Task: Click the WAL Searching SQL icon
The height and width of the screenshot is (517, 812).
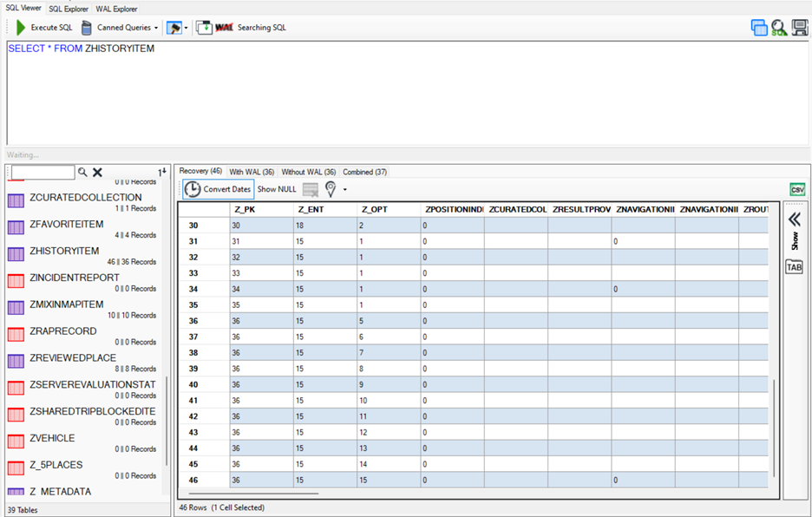Action: click(225, 28)
